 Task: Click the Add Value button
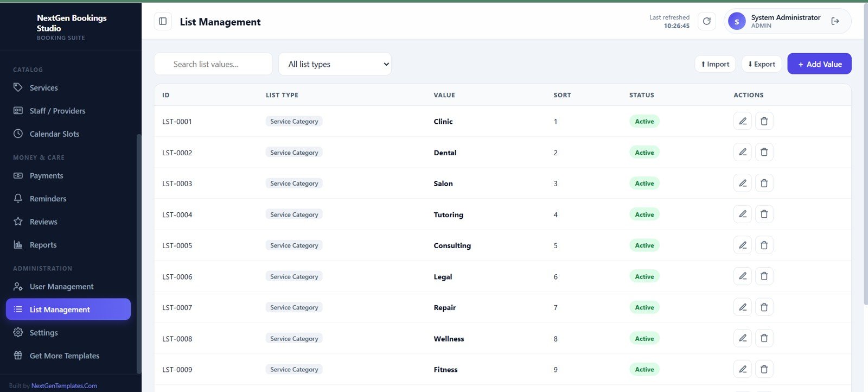click(x=819, y=64)
